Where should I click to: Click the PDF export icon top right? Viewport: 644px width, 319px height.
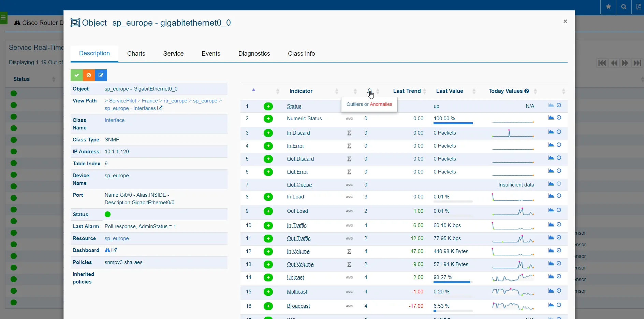(639, 6)
